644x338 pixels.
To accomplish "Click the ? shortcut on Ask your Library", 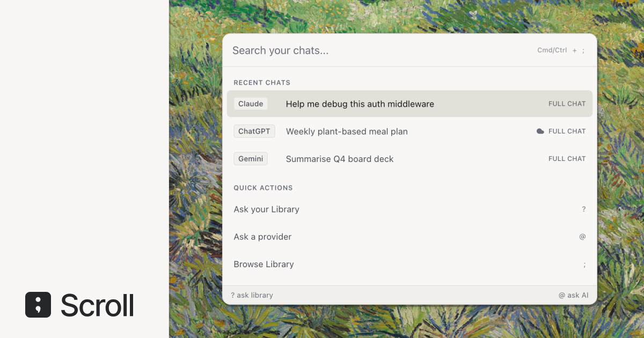I will (584, 209).
